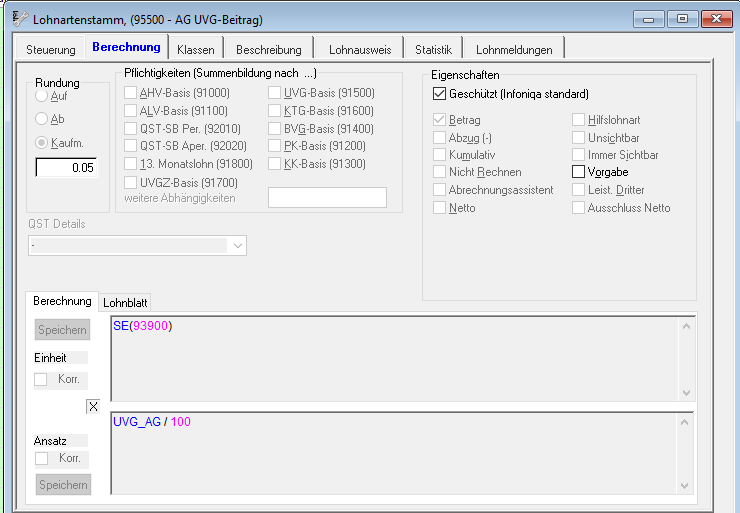The width and height of the screenshot is (740, 513).
Task: Check the Abzug (-) option
Action: [x=439, y=138]
